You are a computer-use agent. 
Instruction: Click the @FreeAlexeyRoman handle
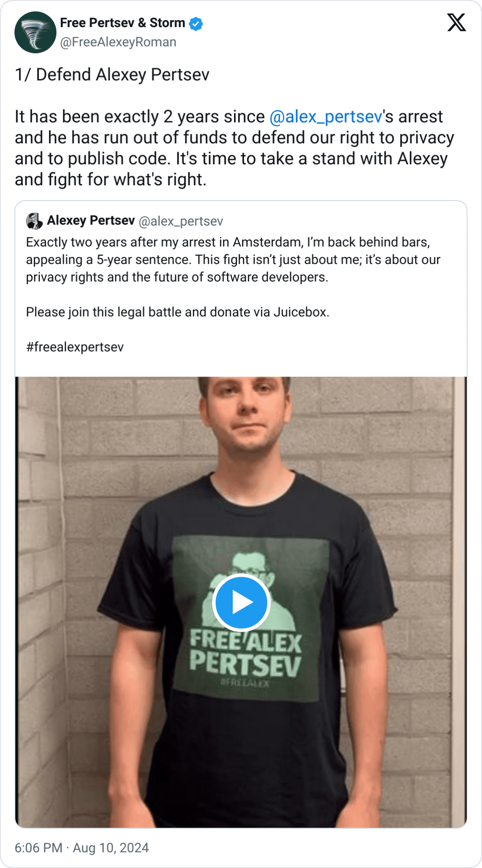pos(119,42)
